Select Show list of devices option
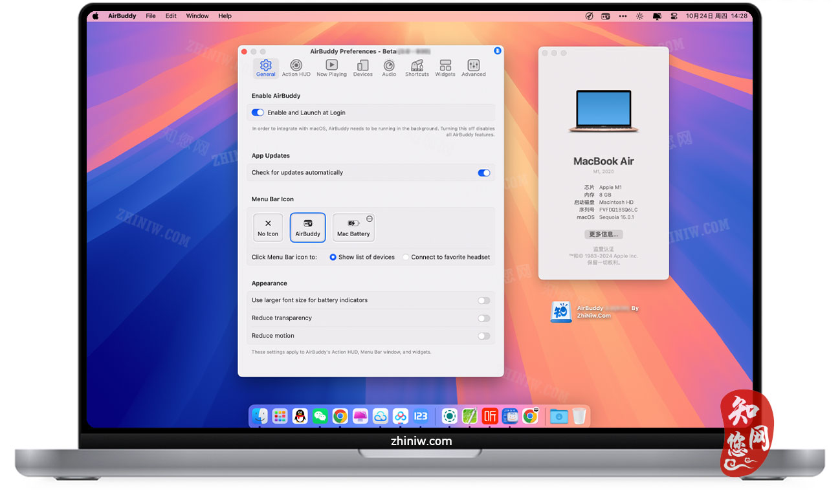840x504 pixels. [362, 257]
